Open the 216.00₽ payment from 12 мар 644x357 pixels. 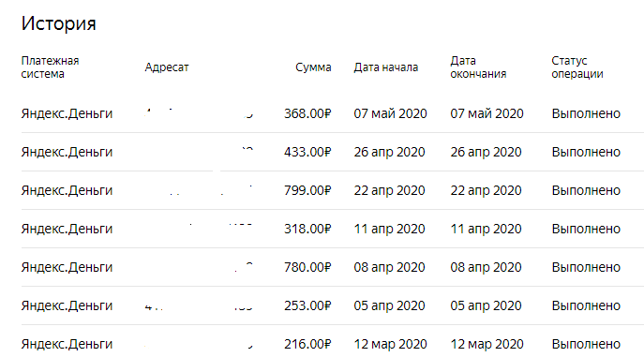point(333,344)
